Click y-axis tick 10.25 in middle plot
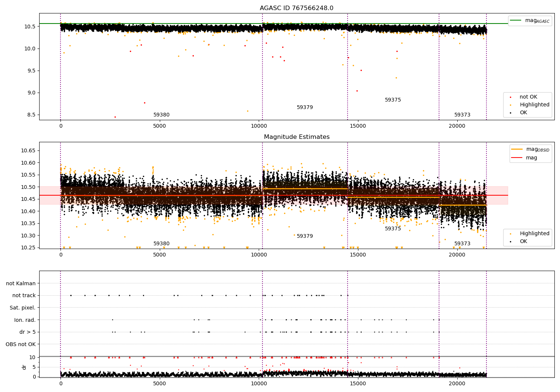The width and height of the screenshot is (560, 392). tap(28, 248)
